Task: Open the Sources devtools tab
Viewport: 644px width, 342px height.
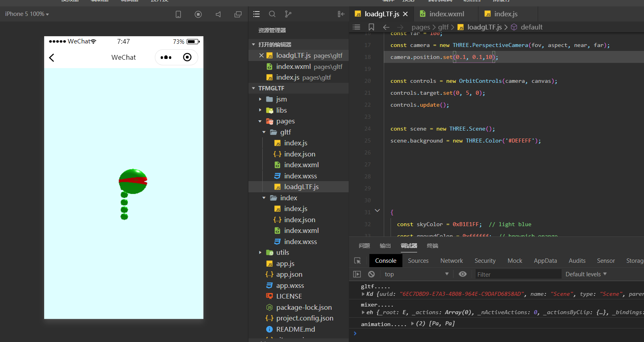Action: [x=418, y=261]
